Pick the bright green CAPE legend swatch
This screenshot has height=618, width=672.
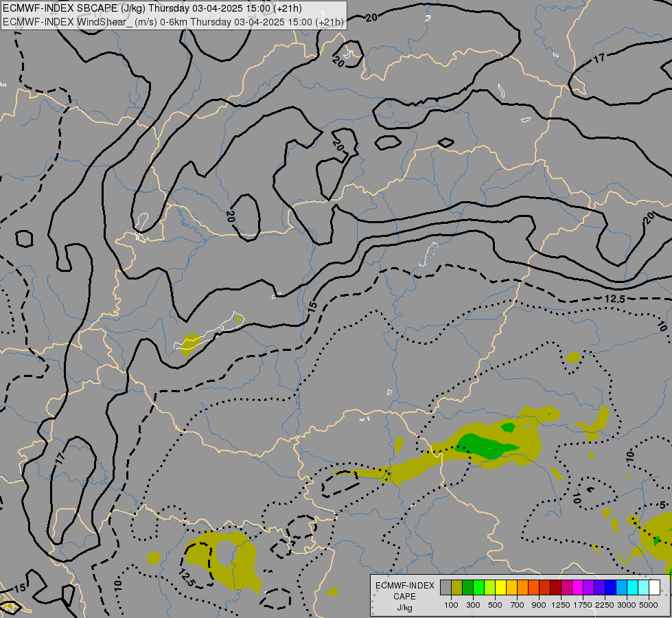coord(479,587)
